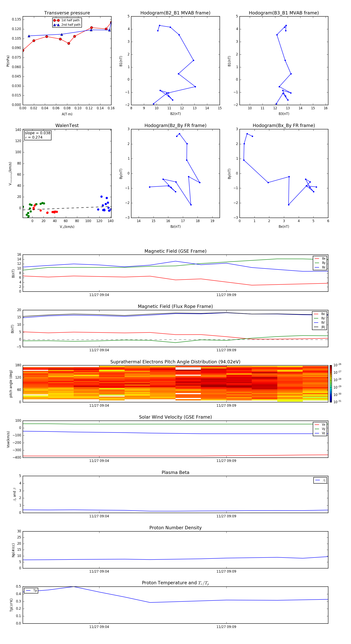Click the 'Vx' legend entry in velocity plot

pos(320,424)
